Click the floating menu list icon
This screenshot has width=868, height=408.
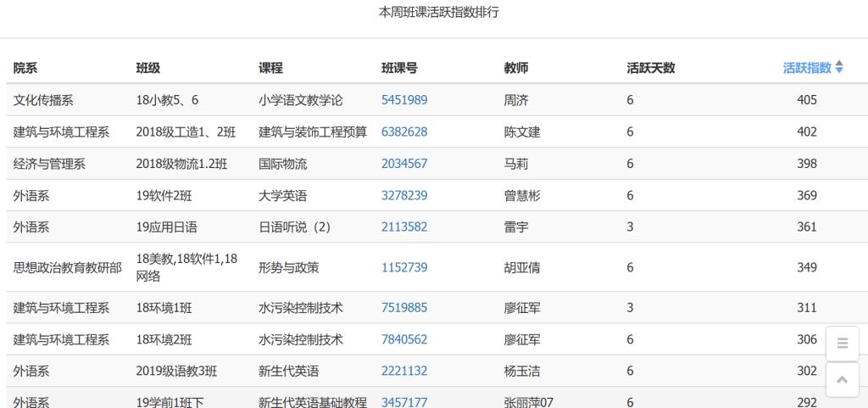point(842,344)
